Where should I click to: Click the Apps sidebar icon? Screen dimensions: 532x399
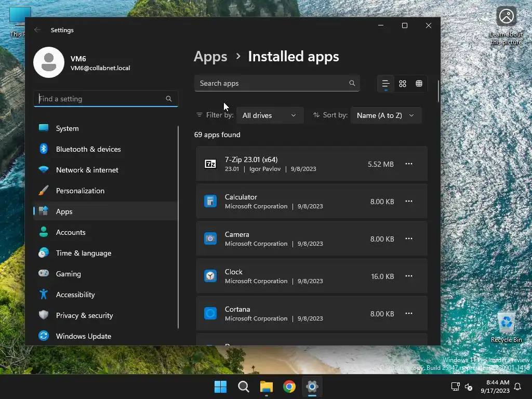point(44,211)
